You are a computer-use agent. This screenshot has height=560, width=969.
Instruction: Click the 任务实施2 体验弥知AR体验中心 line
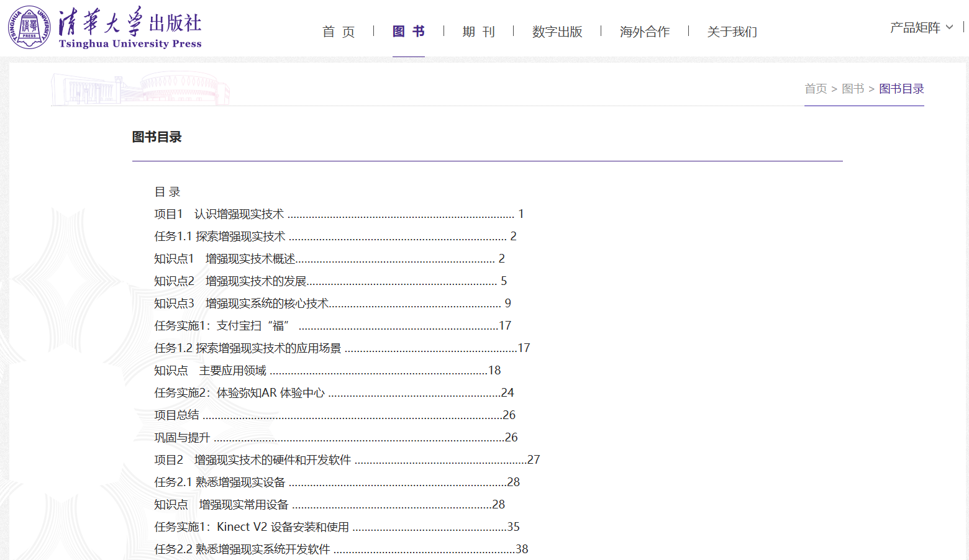pos(334,393)
